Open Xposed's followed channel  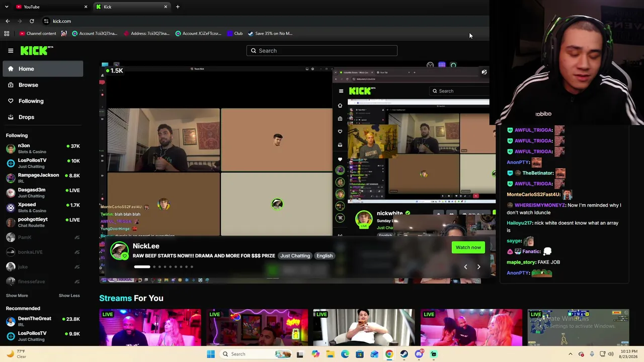point(43,207)
